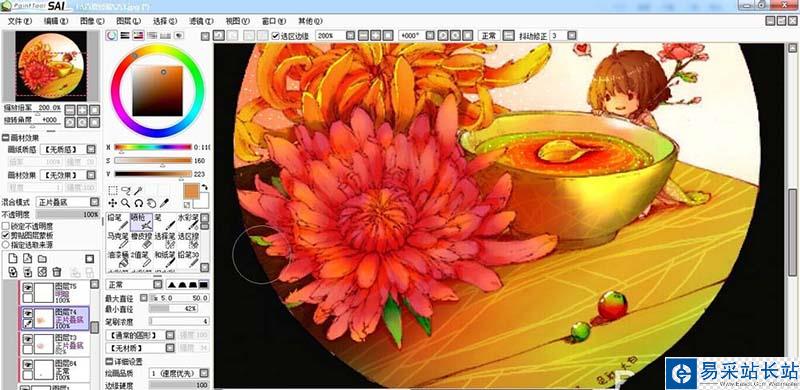Viewport: 800px width, 390px height.
Task: Toggle the 选区边缘 selection edge checkbox
Action: [276, 36]
